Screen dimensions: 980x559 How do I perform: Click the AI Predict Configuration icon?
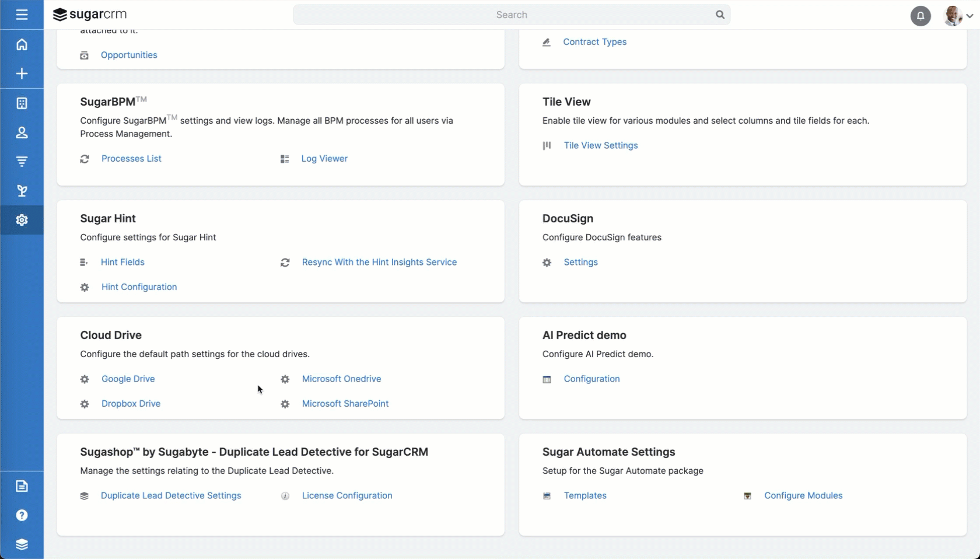[x=547, y=379]
